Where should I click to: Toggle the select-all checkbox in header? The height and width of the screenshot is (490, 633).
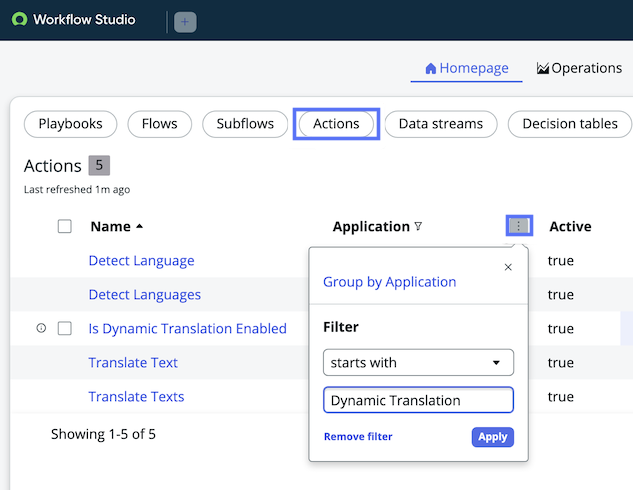point(65,226)
